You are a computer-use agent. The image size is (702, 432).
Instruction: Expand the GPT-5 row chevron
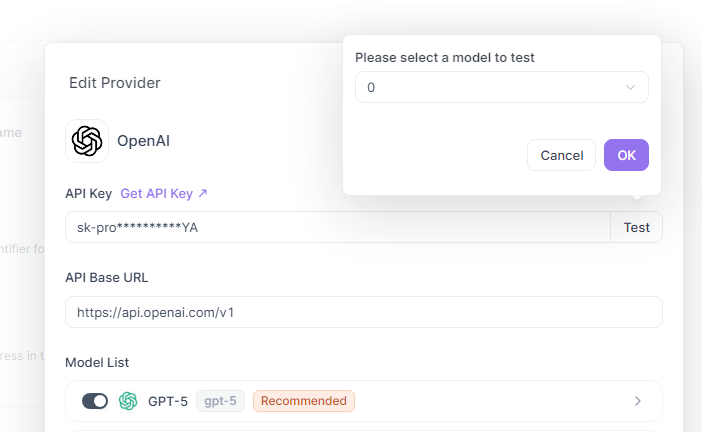[x=638, y=401]
